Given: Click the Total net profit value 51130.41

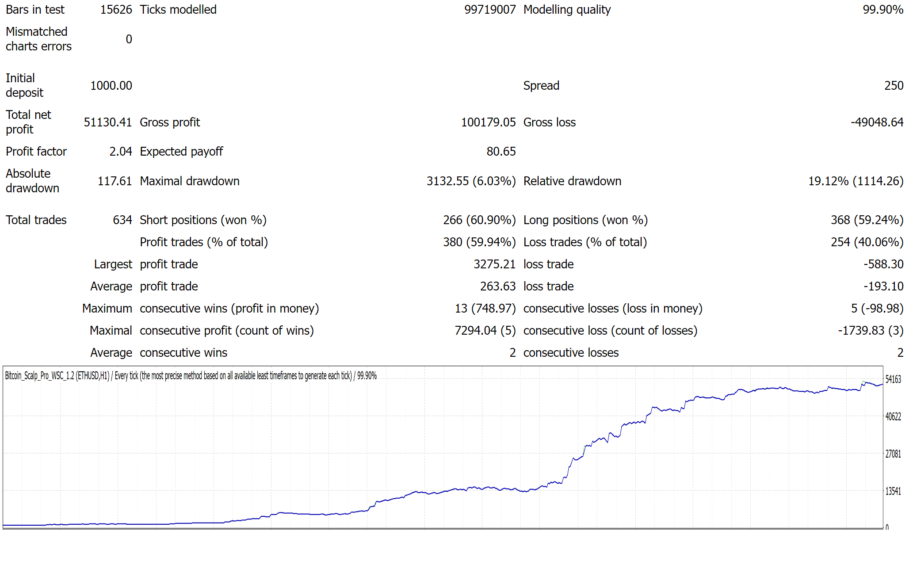Looking at the screenshot, I should click(x=107, y=122).
